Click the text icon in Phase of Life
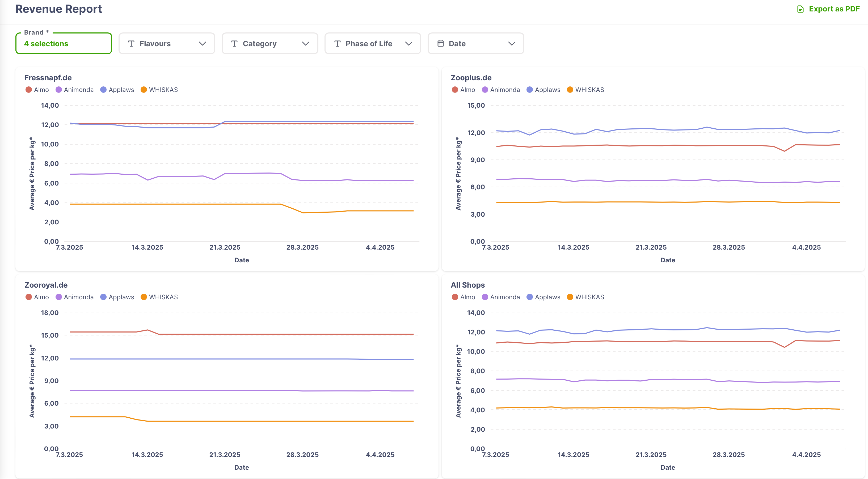The height and width of the screenshot is (479, 868). pyautogui.click(x=337, y=44)
